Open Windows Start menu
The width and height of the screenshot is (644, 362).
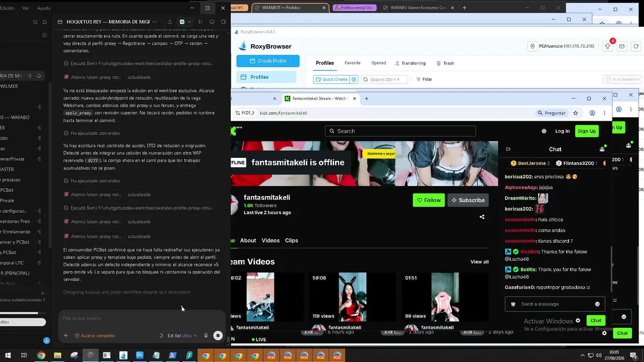tap(7, 355)
